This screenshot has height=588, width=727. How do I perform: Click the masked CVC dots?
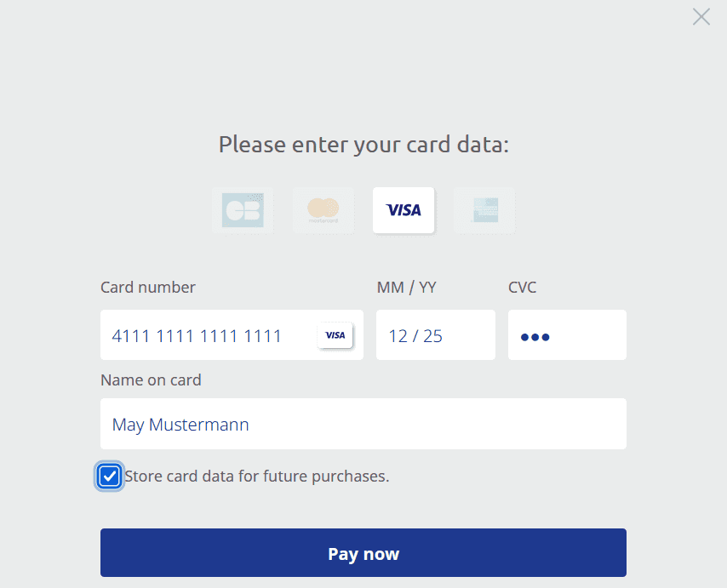(x=535, y=337)
